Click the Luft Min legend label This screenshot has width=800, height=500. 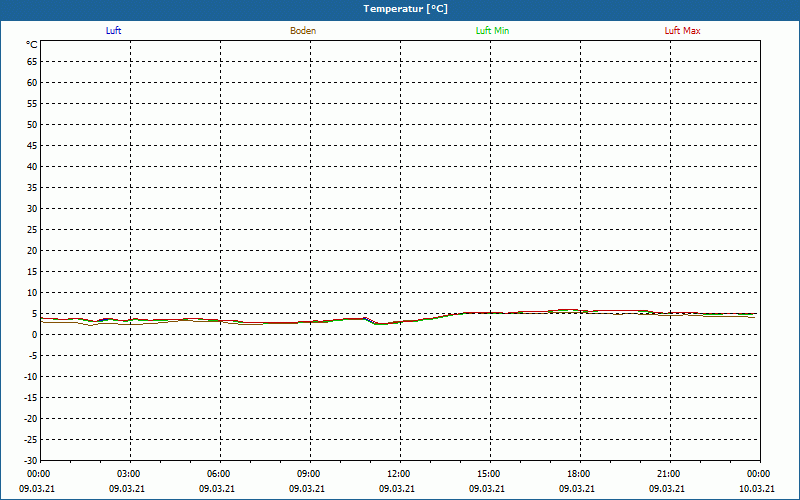click(492, 31)
